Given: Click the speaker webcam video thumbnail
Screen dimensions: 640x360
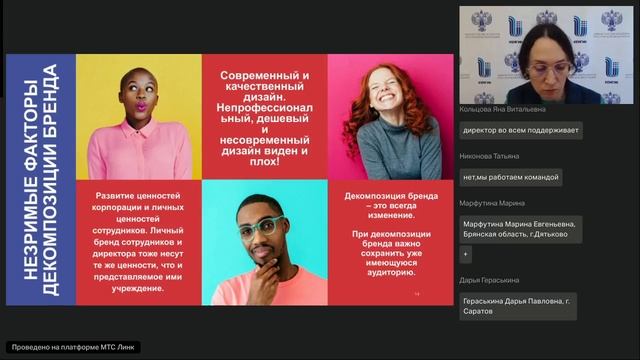Looking at the screenshot, I should click(546, 55).
